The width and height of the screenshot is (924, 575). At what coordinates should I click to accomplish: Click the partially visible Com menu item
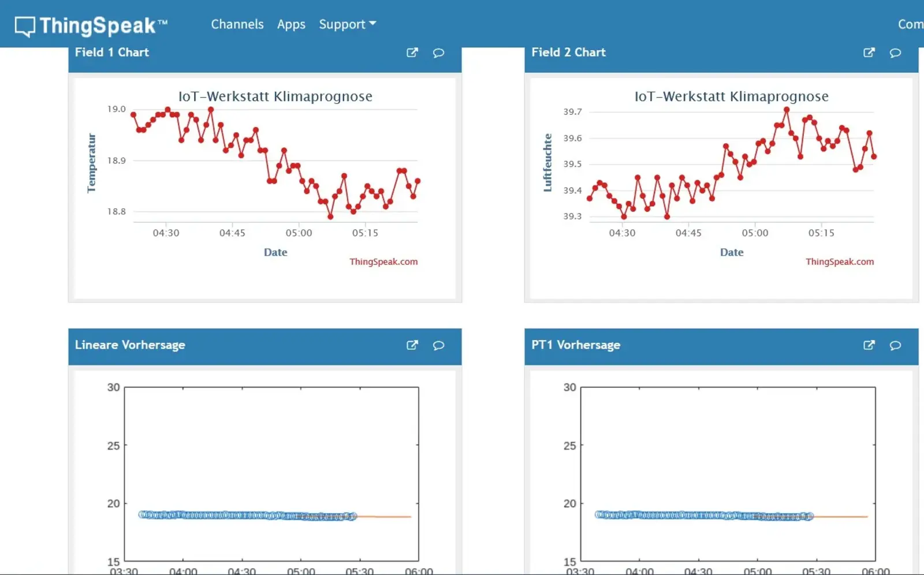coord(910,24)
